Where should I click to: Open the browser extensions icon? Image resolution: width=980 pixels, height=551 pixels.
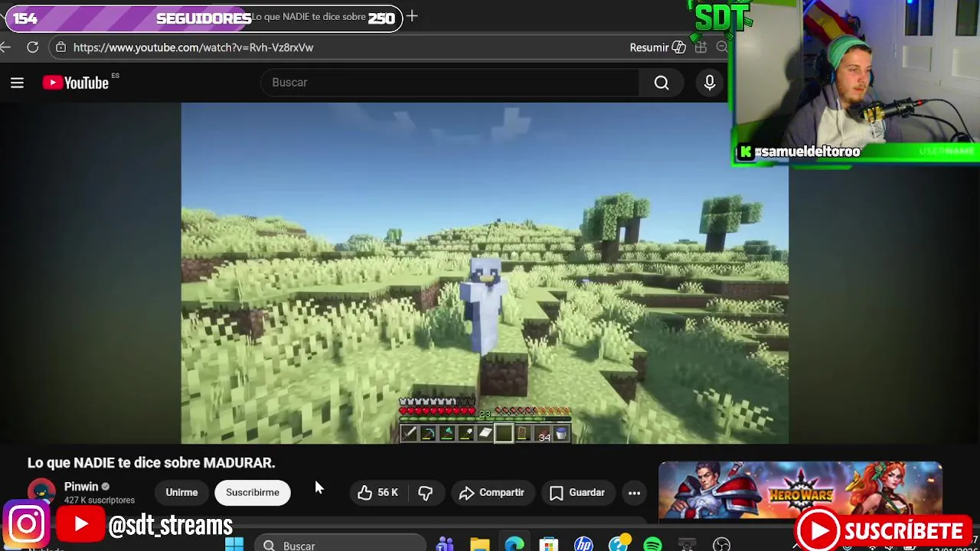(701, 47)
